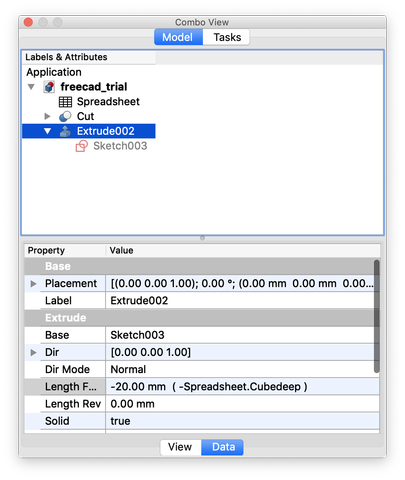Click the Cut boolean operation icon

point(65,116)
